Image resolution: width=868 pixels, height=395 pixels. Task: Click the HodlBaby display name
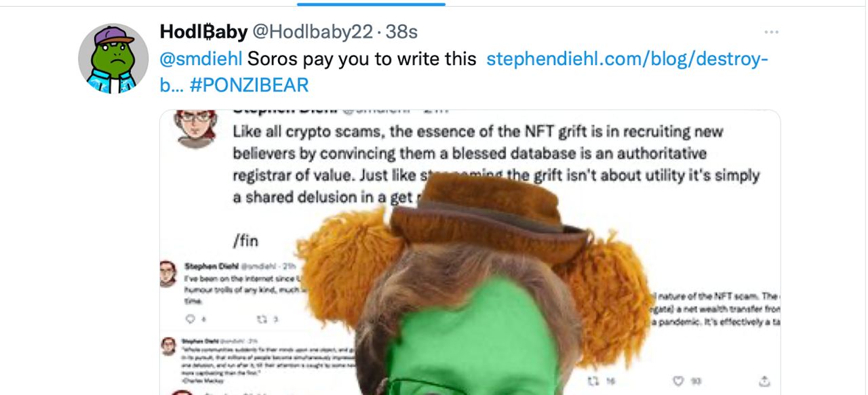(x=203, y=31)
